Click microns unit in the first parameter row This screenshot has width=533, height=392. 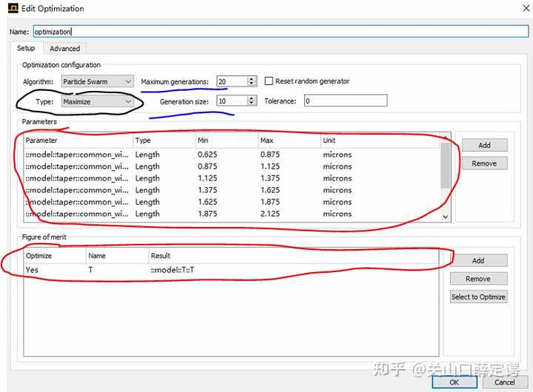338,155
